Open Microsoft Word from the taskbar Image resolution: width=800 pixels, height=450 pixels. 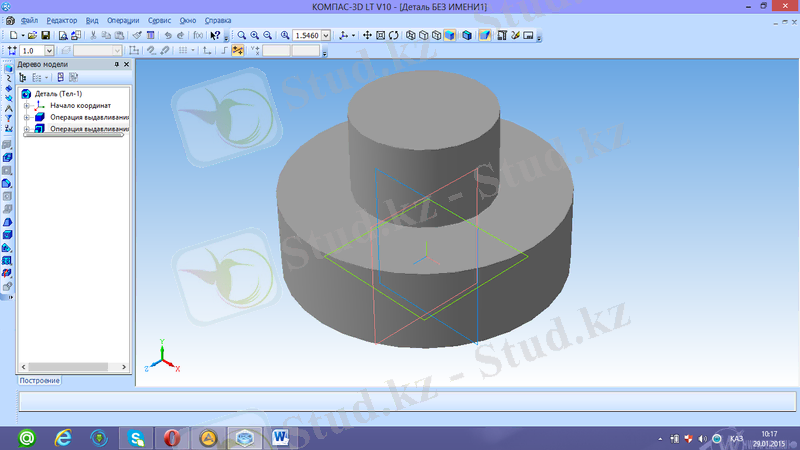tap(279, 437)
